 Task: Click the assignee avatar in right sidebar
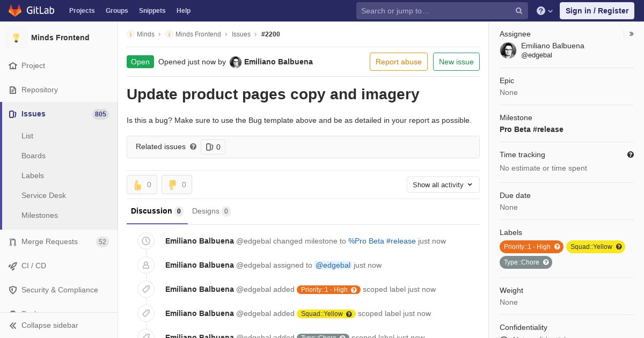point(508,50)
